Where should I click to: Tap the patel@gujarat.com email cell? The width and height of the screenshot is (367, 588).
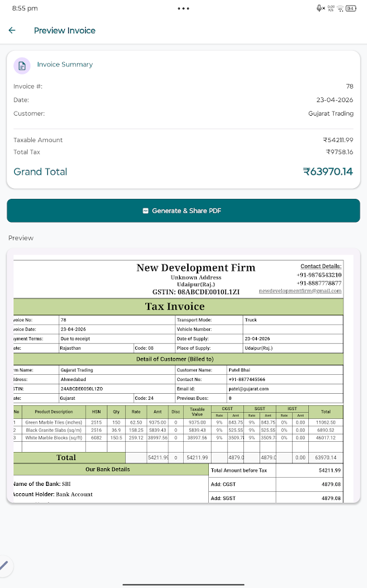(x=285, y=388)
